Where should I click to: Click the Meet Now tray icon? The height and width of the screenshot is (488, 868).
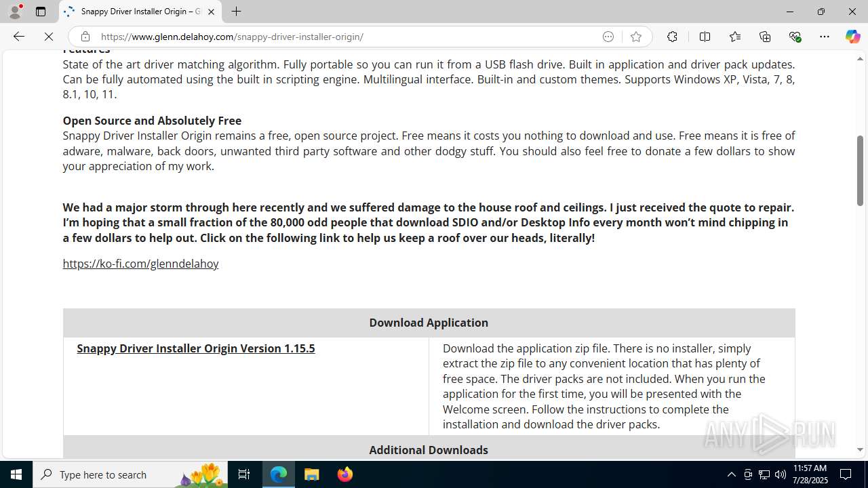(748, 474)
